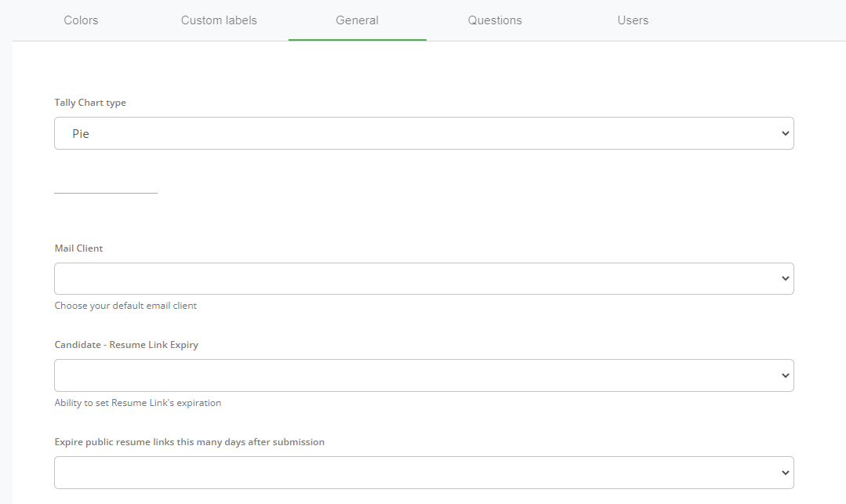Open the Tally Chart type dropdown
The width and height of the screenshot is (846, 504).
424,133
